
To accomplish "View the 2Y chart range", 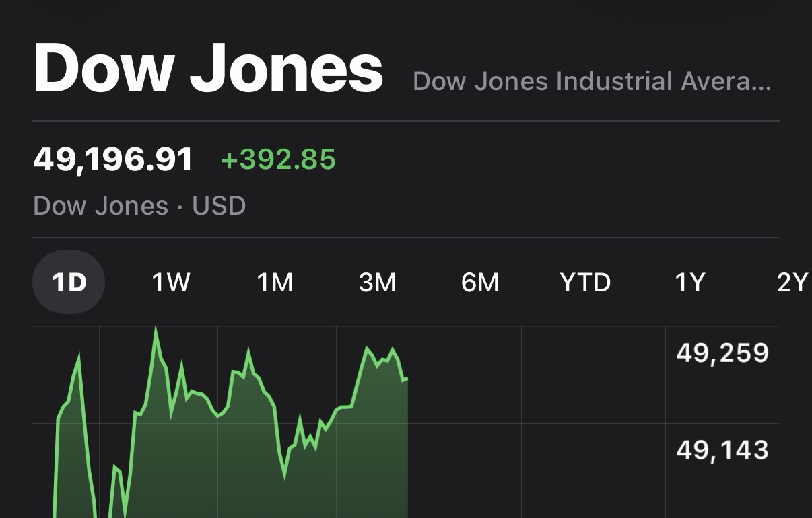I will pos(792,283).
